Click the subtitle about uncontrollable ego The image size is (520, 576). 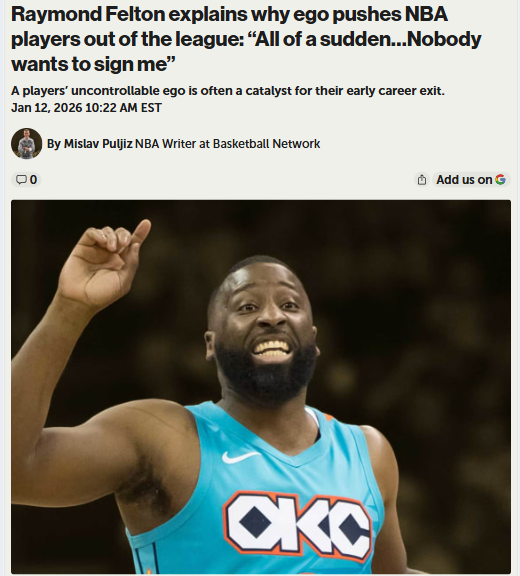tap(228, 91)
